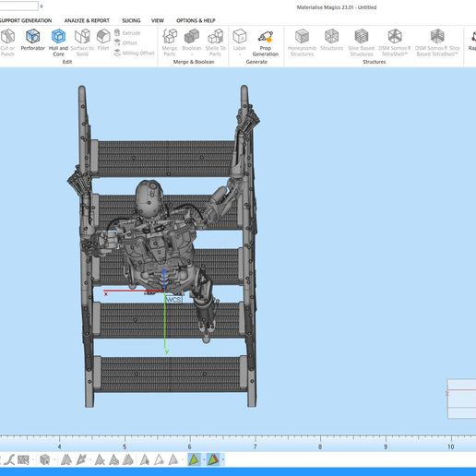Click the white outlined triangle icon
Image resolution: width=476 pixels, height=476 pixels.
159,459
